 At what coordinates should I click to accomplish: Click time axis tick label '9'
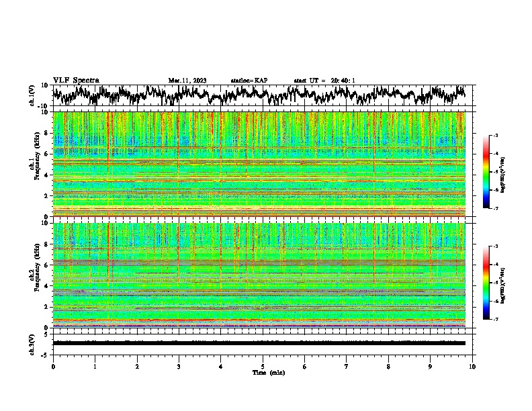coord(430,367)
